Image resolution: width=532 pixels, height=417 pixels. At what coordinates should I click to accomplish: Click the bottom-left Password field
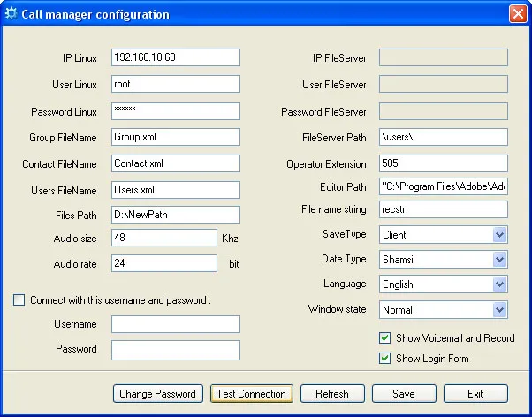coord(176,350)
